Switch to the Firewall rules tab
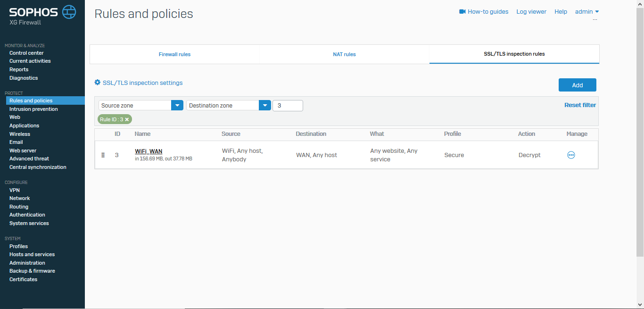Image resolution: width=644 pixels, height=309 pixels. tap(174, 54)
